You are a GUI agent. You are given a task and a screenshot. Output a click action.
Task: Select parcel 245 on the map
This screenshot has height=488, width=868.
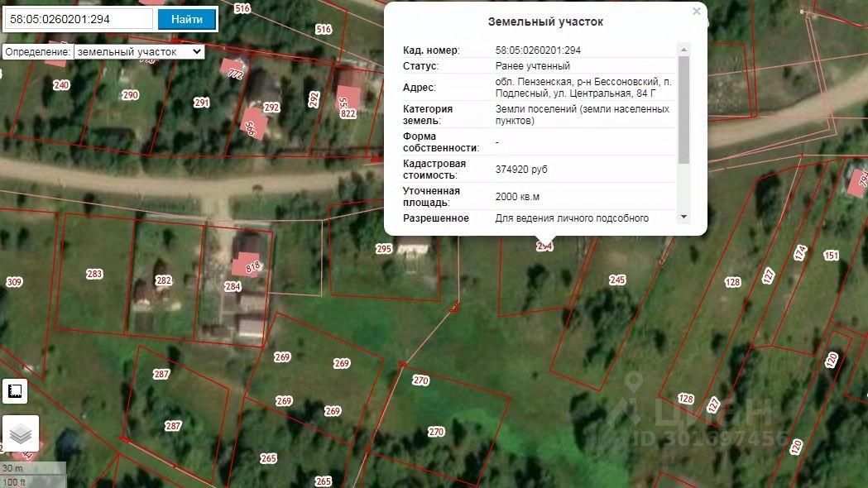(x=617, y=280)
